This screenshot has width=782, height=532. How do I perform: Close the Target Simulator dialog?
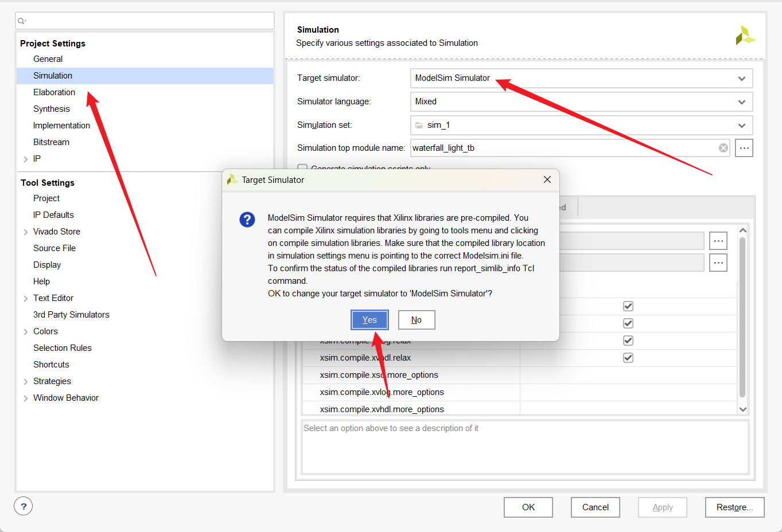[547, 180]
